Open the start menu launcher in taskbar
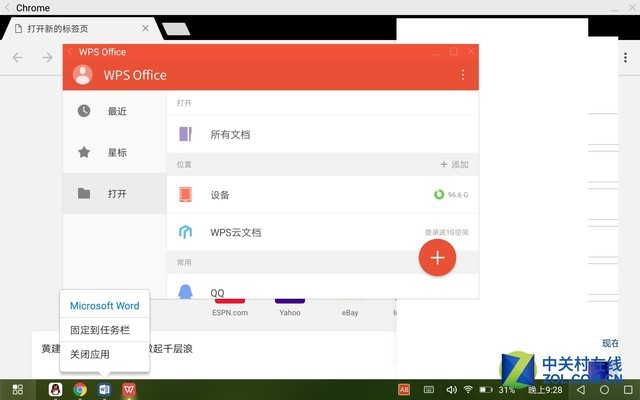 [18, 389]
